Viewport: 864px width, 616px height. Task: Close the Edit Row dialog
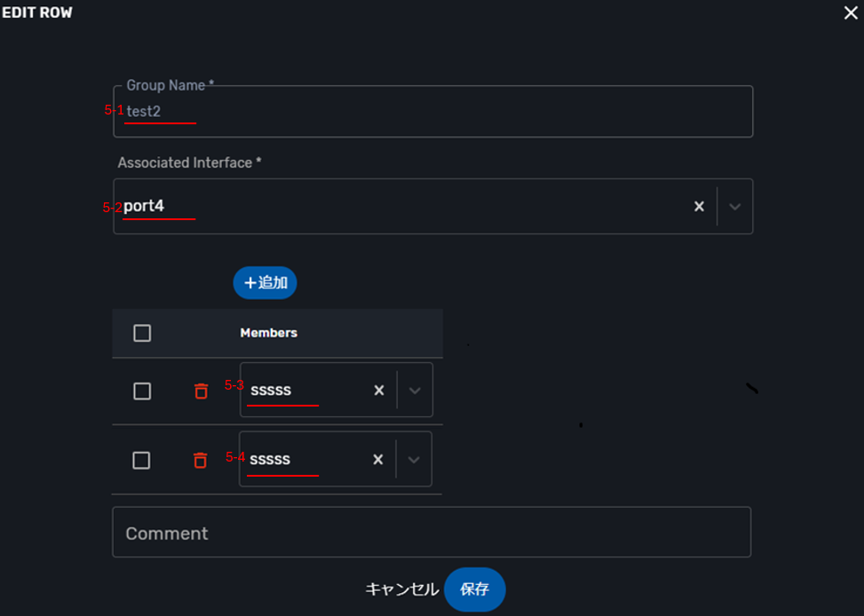coord(851,13)
